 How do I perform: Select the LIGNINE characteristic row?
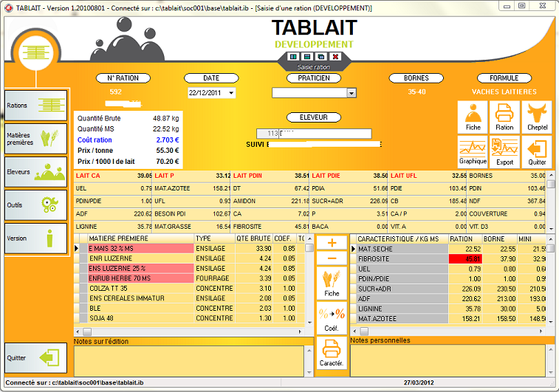[x=447, y=309]
